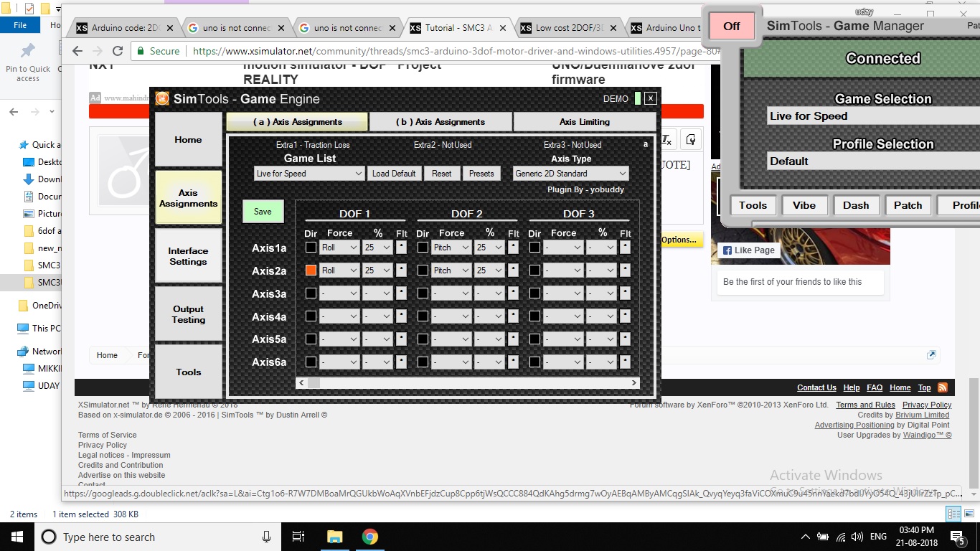Open File Explorer from the taskbar

click(x=334, y=537)
